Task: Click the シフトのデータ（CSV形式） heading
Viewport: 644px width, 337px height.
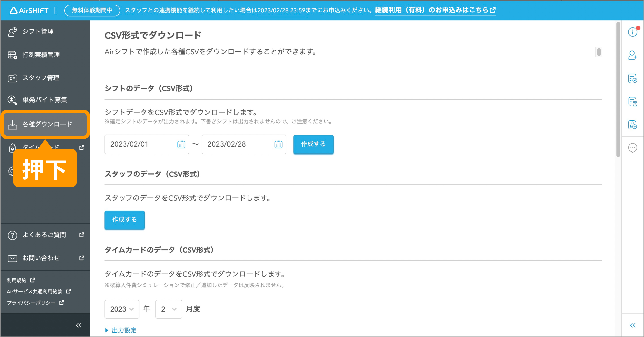Action: click(x=149, y=88)
